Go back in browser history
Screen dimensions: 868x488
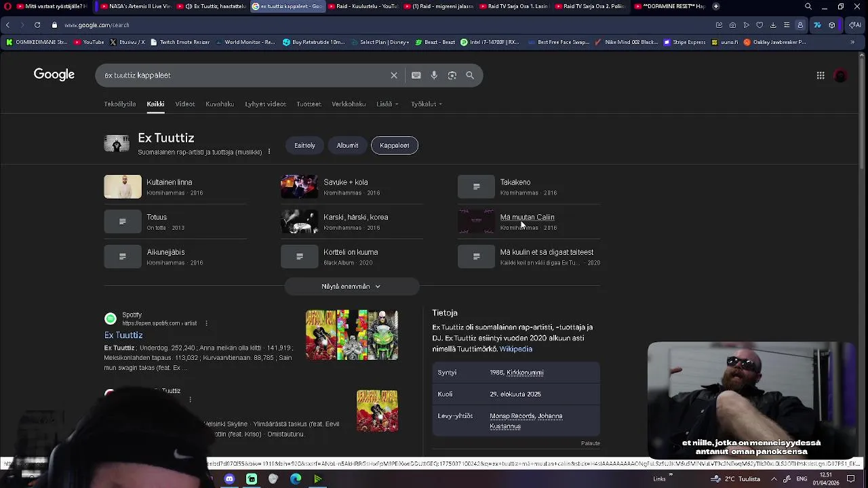[7, 25]
